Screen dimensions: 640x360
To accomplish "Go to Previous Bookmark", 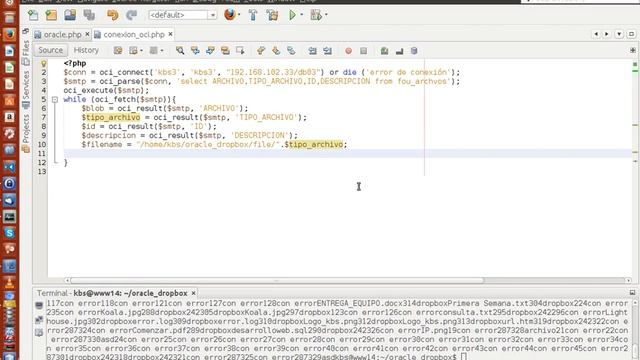I will click(261, 51).
